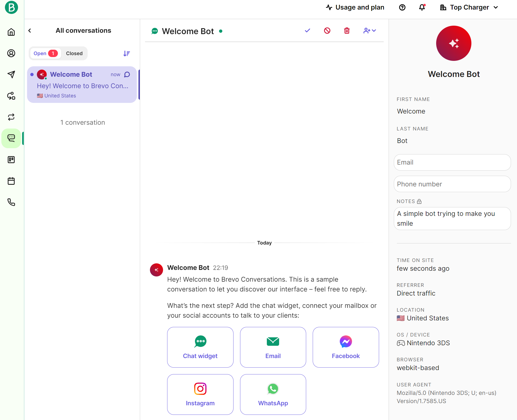Click Usage and plan link

point(355,7)
